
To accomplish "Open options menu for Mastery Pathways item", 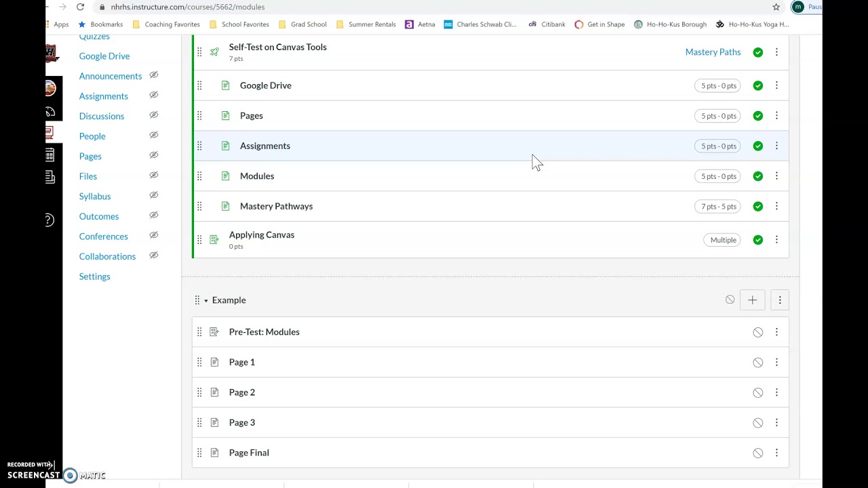I will coord(776,206).
